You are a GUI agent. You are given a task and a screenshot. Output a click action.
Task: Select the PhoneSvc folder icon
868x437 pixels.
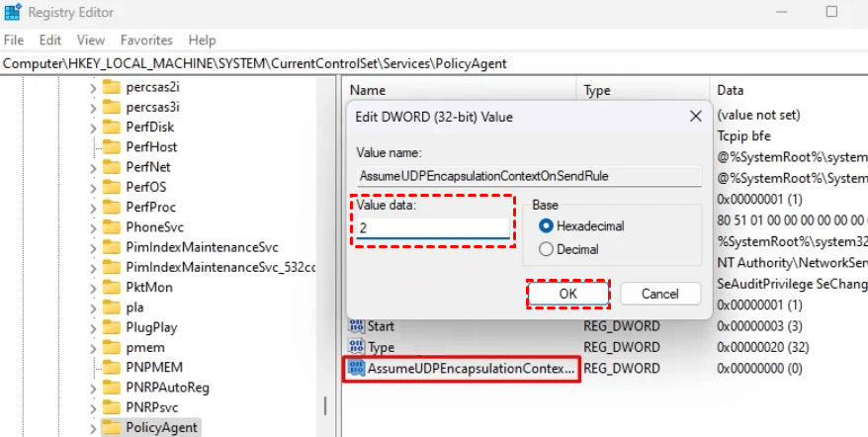click(x=112, y=226)
